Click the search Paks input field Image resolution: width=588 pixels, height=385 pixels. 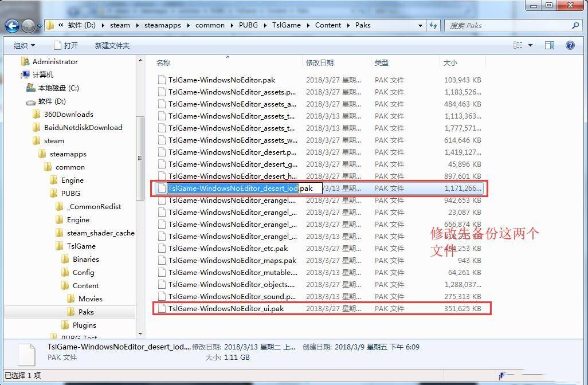[x=508, y=25]
